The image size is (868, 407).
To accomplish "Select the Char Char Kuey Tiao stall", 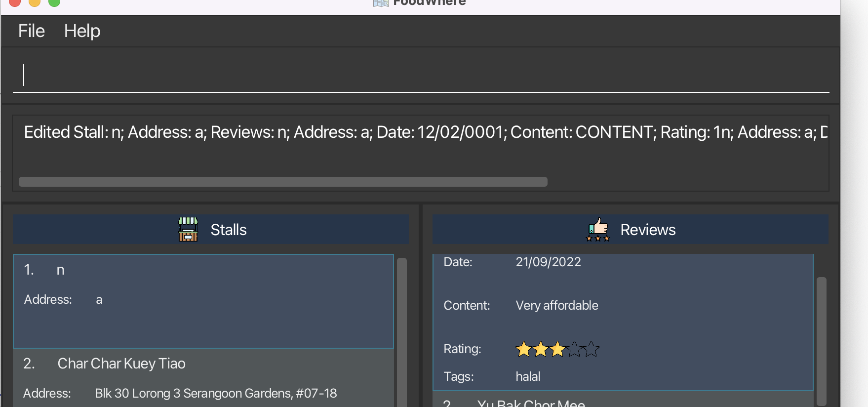I will point(203,378).
